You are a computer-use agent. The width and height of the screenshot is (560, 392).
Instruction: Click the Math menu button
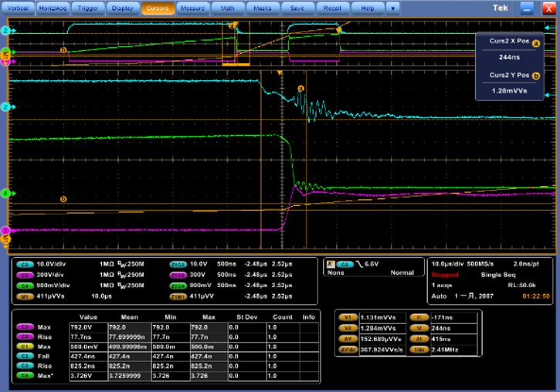click(x=227, y=7)
